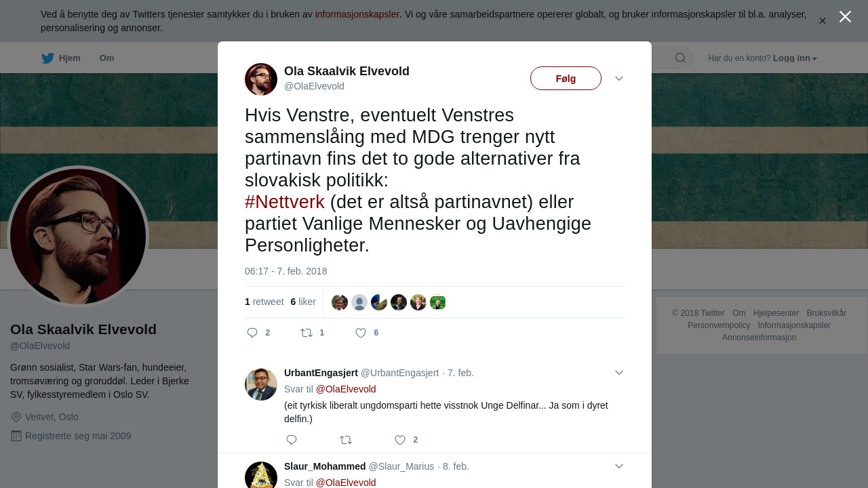Like UrbantEngasjert's reply with the heart icon
The width and height of the screenshot is (868, 488).
point(400,440)
